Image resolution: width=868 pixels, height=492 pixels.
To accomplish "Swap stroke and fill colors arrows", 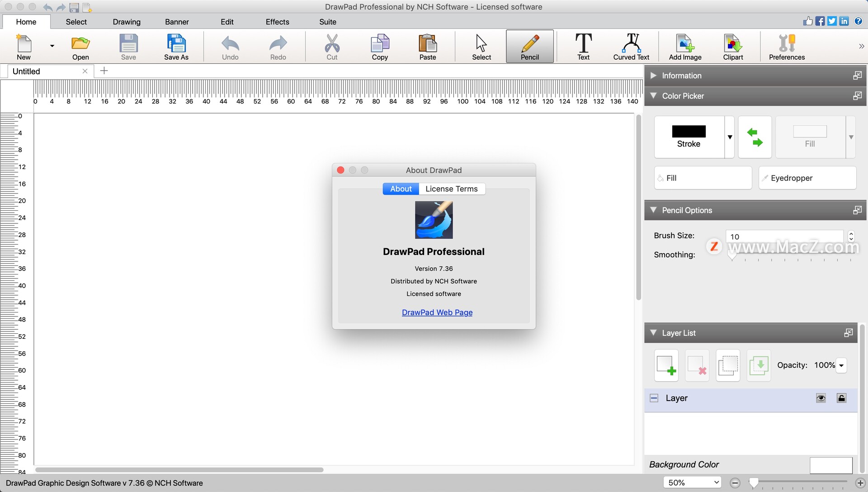I will pos(755,137).
